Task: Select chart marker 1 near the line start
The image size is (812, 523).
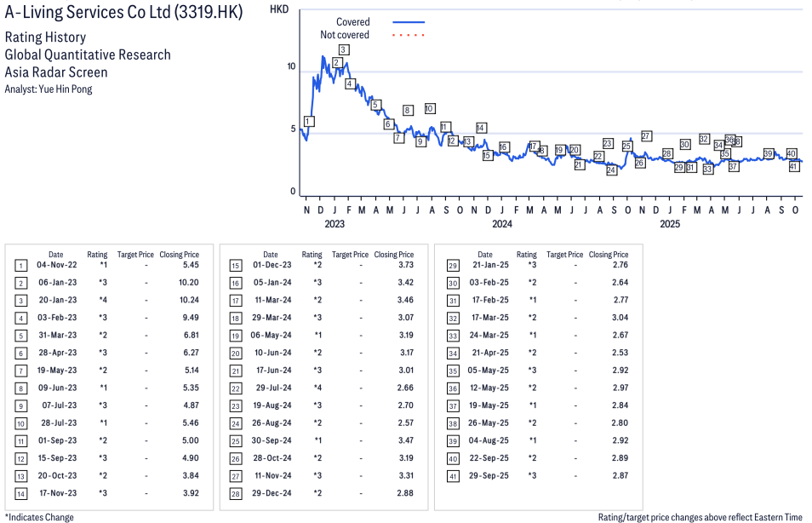Action: click(308, 121)
